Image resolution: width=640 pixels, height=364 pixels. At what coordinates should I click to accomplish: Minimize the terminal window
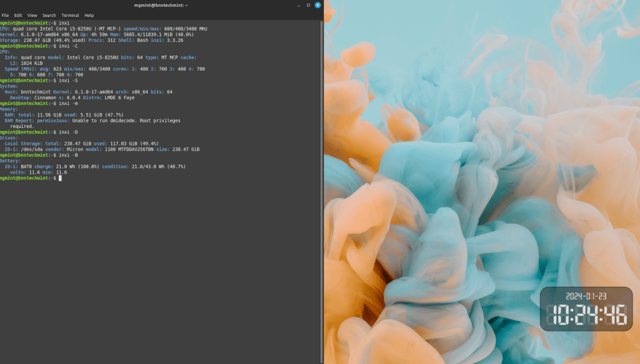298,5
